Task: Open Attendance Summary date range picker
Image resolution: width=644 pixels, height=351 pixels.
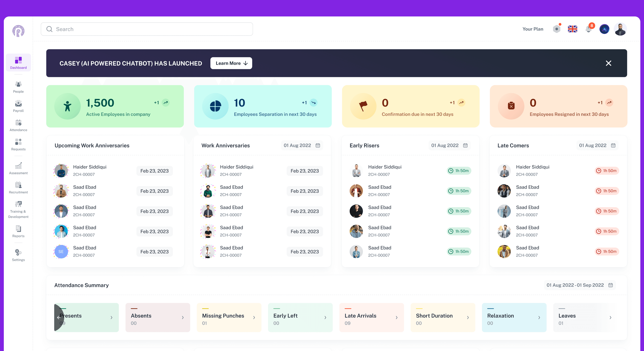Action: [580, 285]
